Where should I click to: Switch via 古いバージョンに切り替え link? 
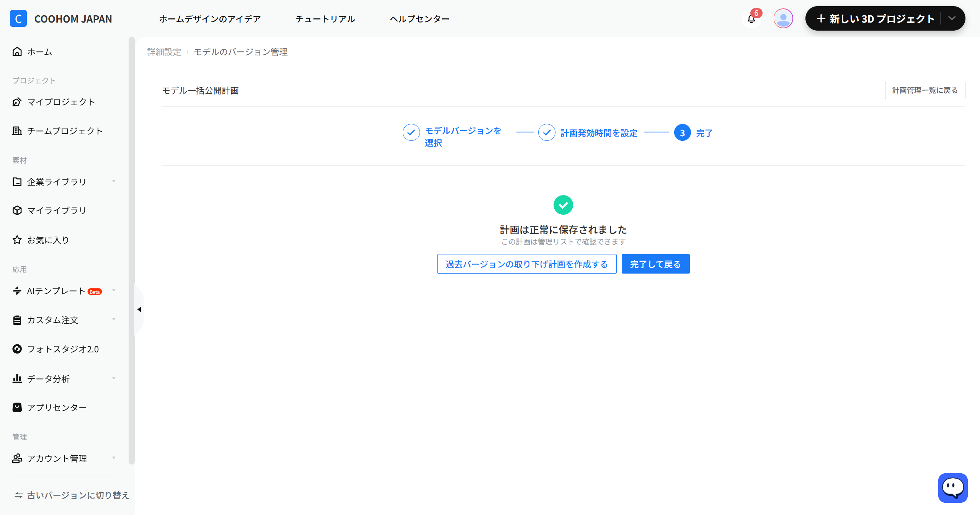pyautogui.click(x=78, y=495)
